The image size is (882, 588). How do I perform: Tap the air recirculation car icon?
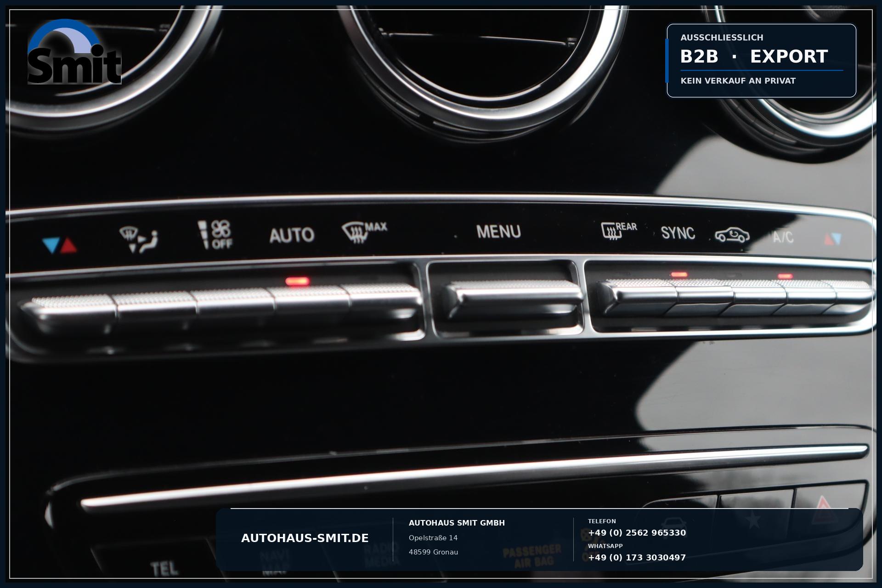[x=732, y=235]
